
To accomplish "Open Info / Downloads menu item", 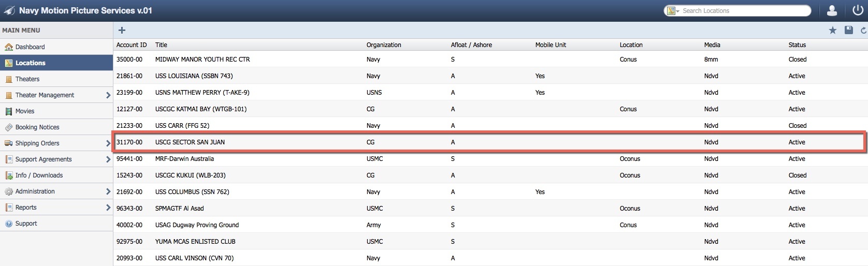I will (39, 175).
